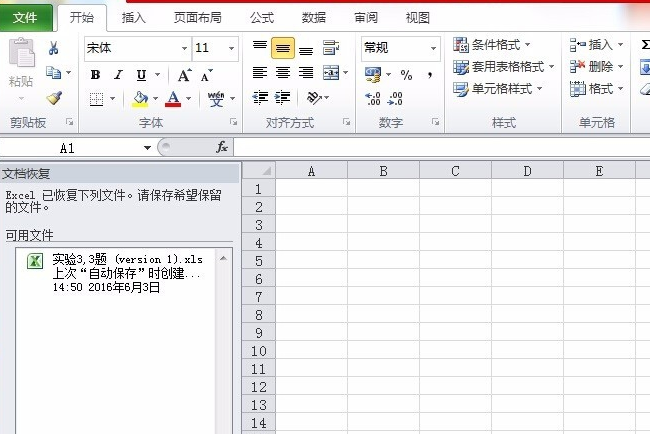Switch to 页面布局 tab
The width and height of the screenshot is (650, 434).
[198, 17]
